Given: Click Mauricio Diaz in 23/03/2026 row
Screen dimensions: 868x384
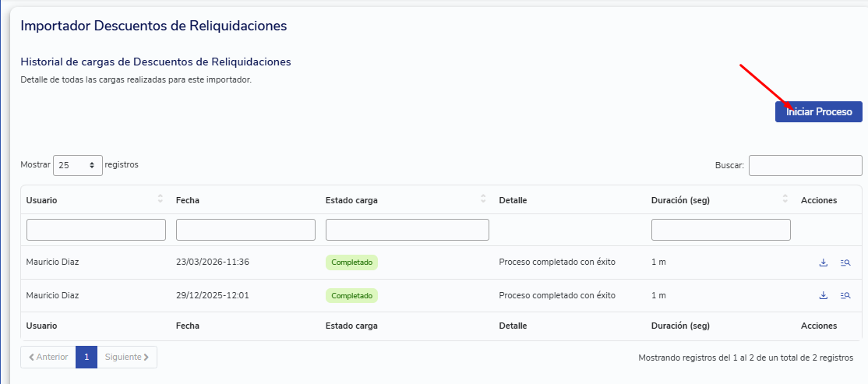Looking at the screenshot, I should (x=52, y=262).
